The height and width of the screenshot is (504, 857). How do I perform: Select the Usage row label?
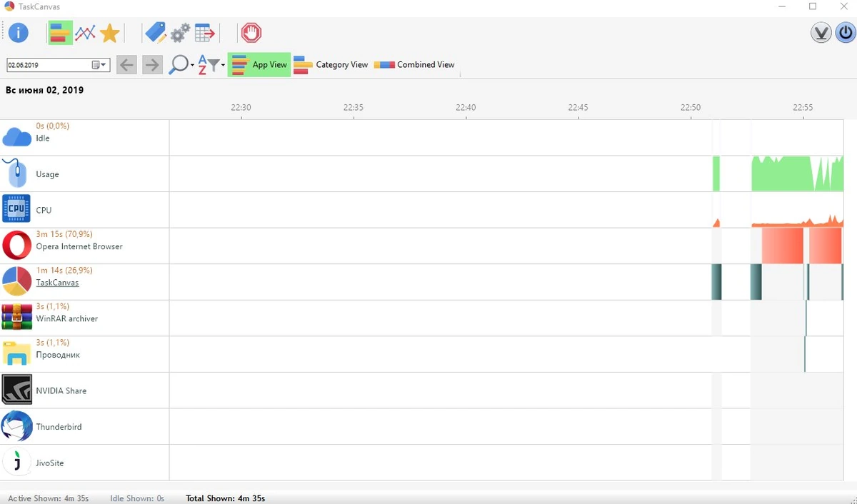point(47,174)
